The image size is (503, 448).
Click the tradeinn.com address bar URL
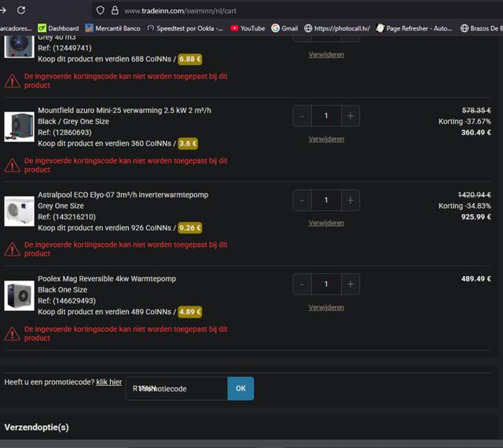180,11
